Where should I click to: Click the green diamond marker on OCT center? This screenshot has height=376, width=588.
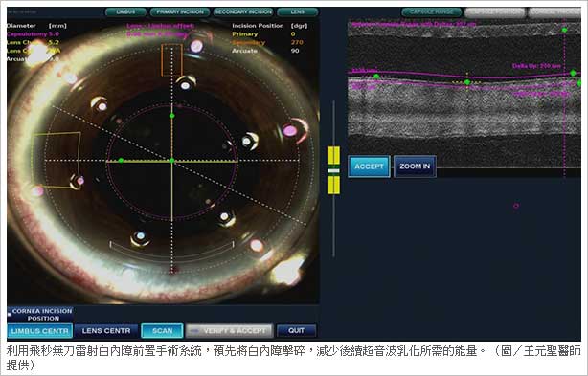(467, 82)
